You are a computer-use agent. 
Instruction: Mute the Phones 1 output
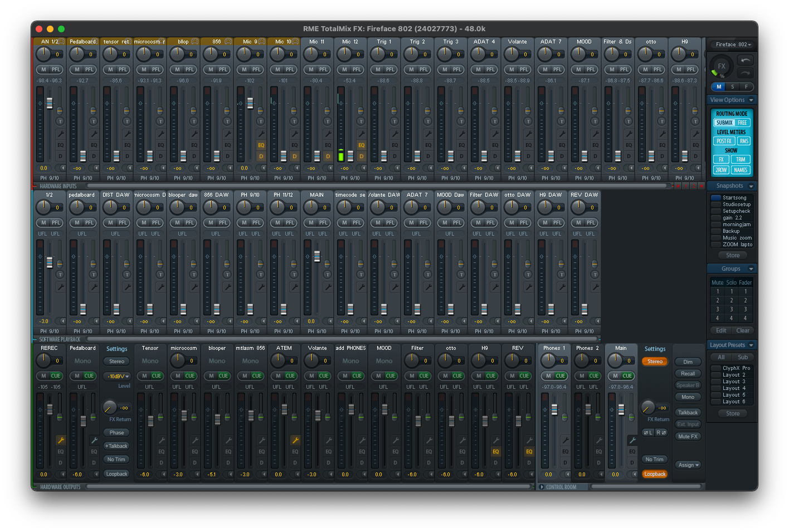pyautogui.click(x=548, y=375)
